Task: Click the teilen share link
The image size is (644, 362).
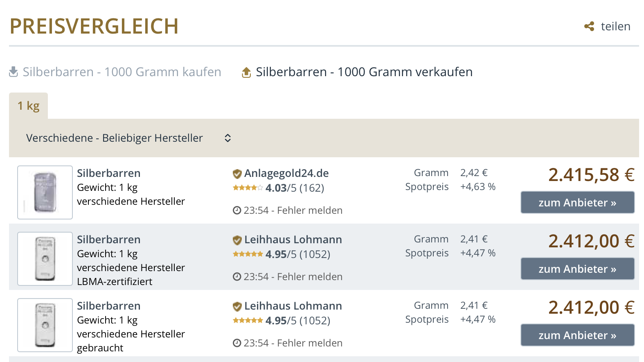Action: coord(615,27)
